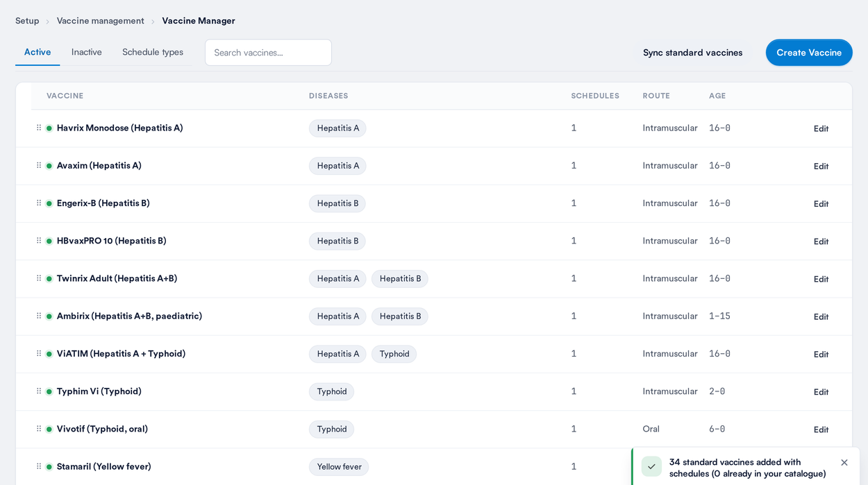Go to Setup in the breadcrumb

pyautogui.click(x=27, y=21)
